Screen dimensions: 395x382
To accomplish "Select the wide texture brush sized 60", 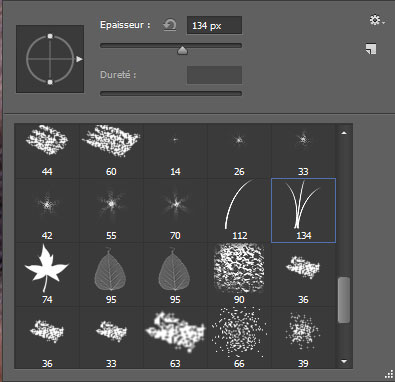I will tap(111, 151).
